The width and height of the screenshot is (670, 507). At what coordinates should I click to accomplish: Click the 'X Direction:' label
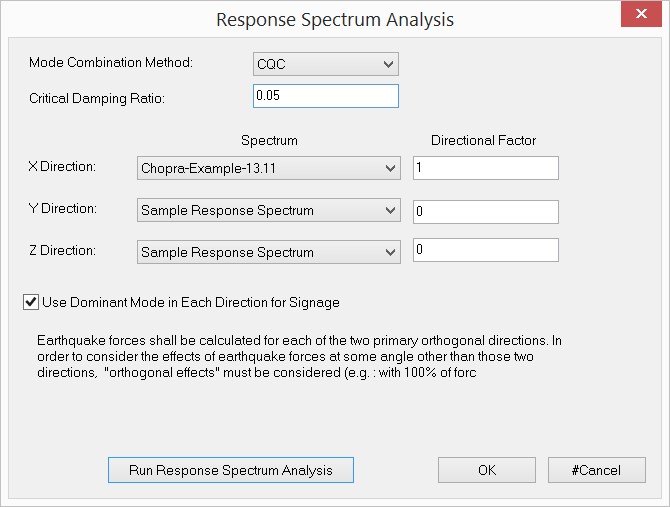click(x=62, y=166)
